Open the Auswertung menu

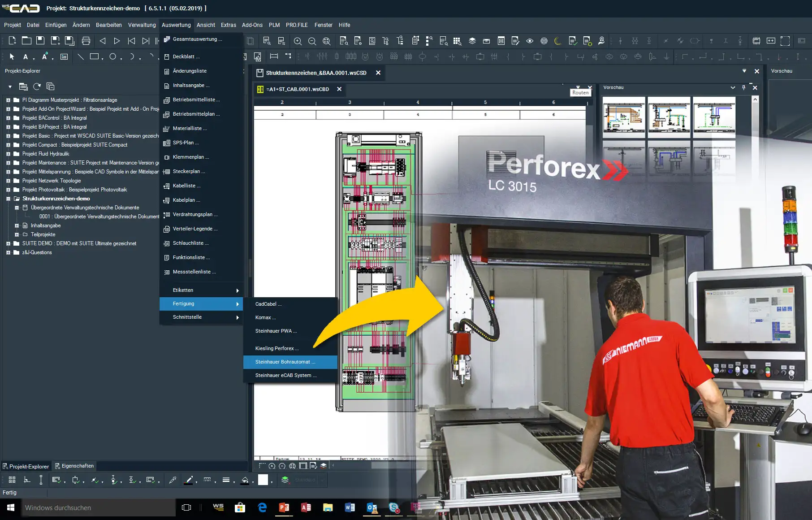pos(176,25)
